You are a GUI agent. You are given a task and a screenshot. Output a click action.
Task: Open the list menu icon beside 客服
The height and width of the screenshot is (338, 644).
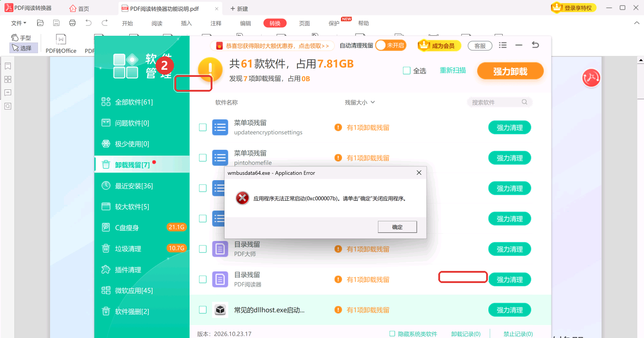pyautogui.click(x=503, y=45)
